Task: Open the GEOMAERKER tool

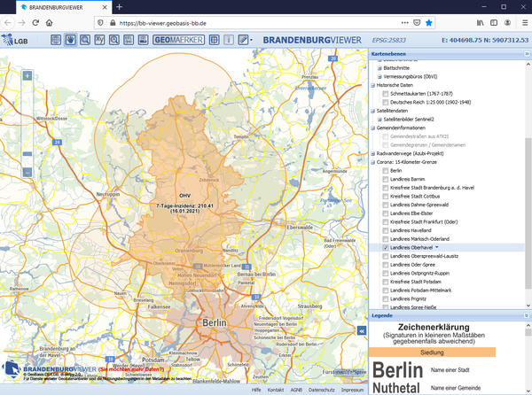Action: [x=178, y=40]
